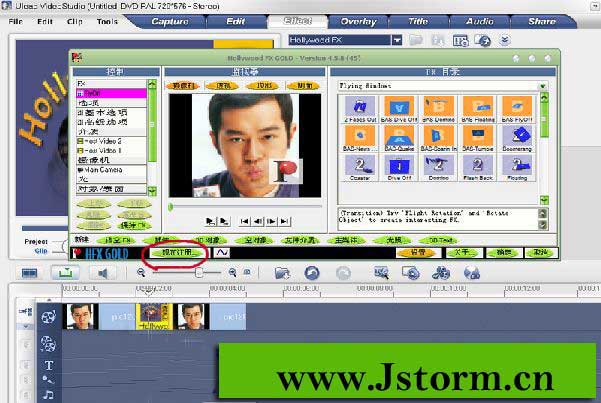Open the File menu

pyautogui.click(x=16, y=21)
